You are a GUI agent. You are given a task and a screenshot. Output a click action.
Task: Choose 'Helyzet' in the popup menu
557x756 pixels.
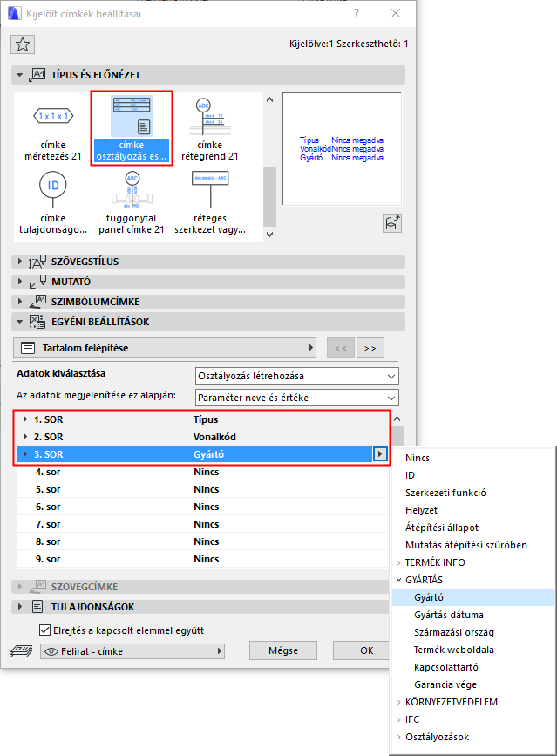pos(472,510)
